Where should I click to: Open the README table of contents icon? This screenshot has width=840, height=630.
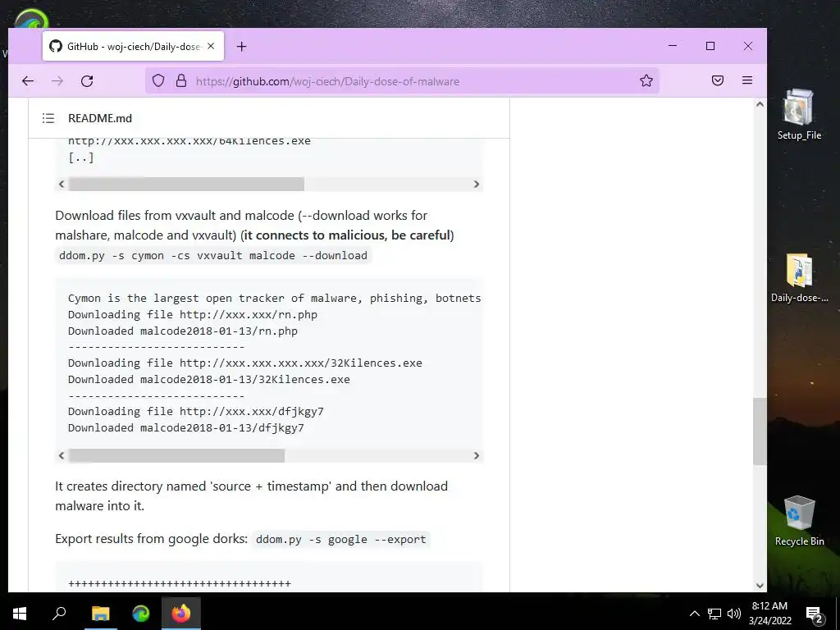coord(48,118)
